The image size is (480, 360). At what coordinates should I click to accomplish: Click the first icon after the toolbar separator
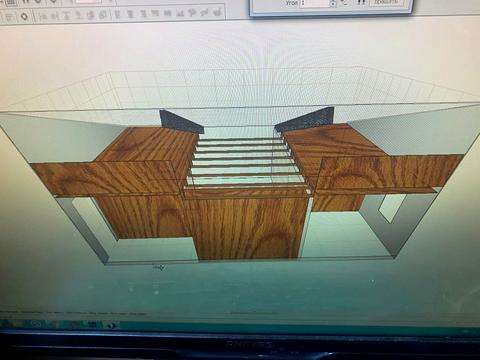(x=117, y=14)
